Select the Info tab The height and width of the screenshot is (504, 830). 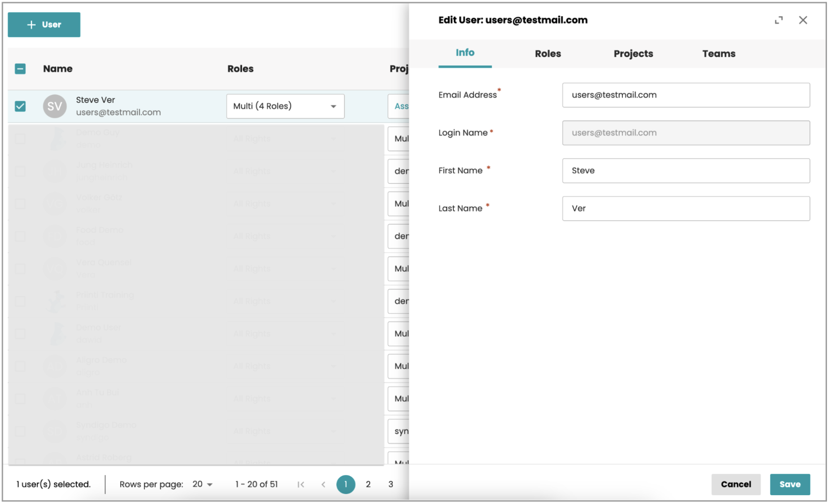pos(465,53)
